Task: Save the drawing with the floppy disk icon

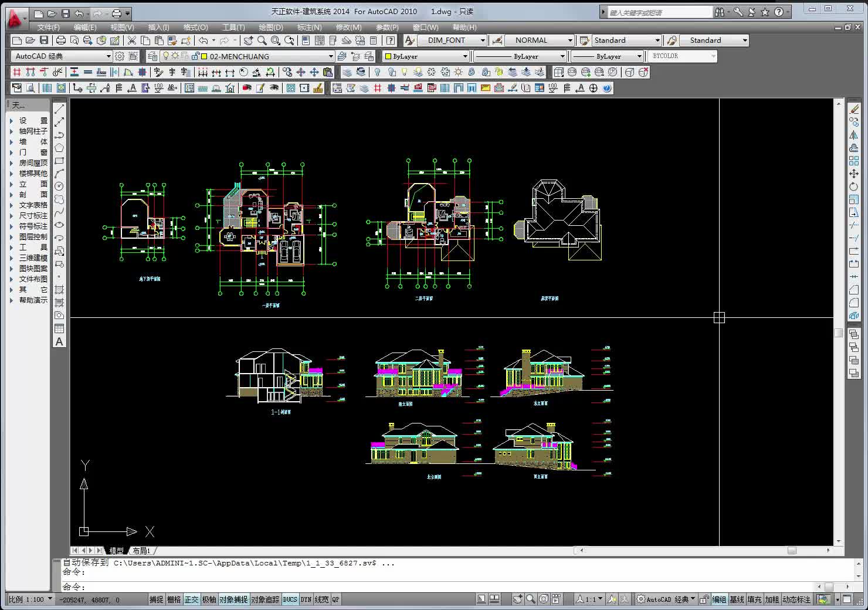Action: tap(44, 40)
